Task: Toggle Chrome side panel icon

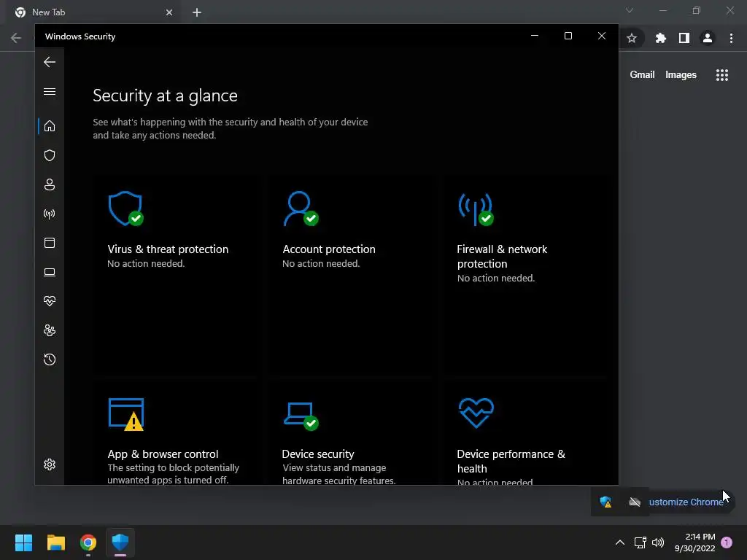Action: tap(684, 38)
